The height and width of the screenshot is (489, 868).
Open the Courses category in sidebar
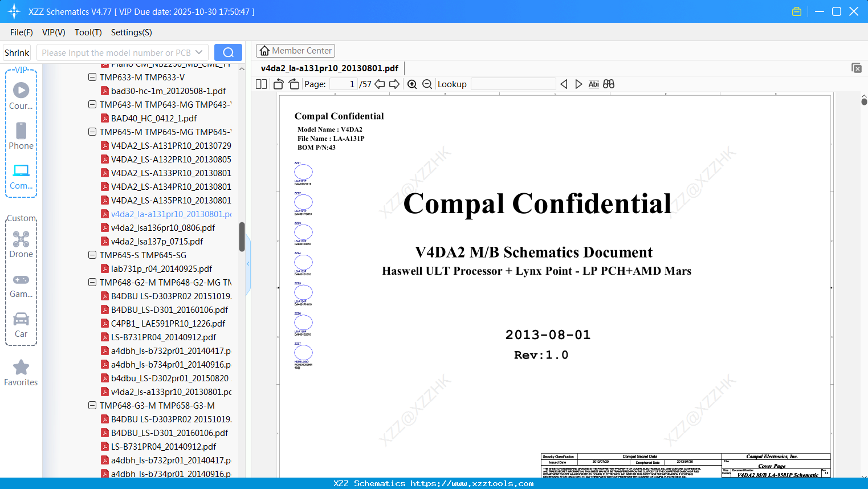(21, 96)
